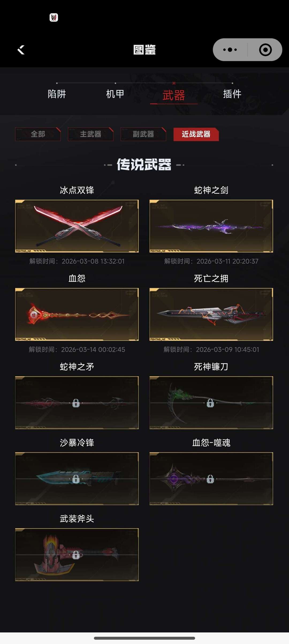Open the 冰点双锋 weapon image

(77, 226)
